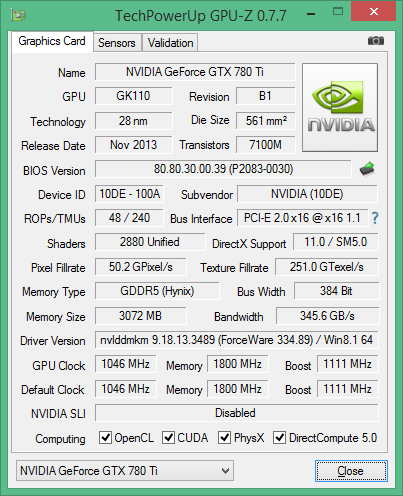This screenshot has width=403, height=496.
Task: Click the Release Date field Nov 2013
Action: coord(133,145)
